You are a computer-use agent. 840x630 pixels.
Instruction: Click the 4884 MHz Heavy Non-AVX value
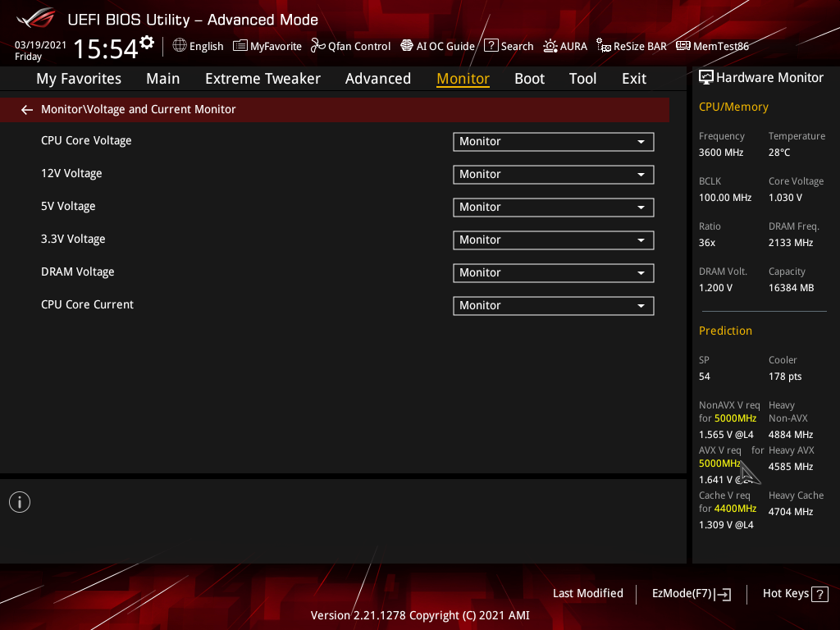coord(791,435)
